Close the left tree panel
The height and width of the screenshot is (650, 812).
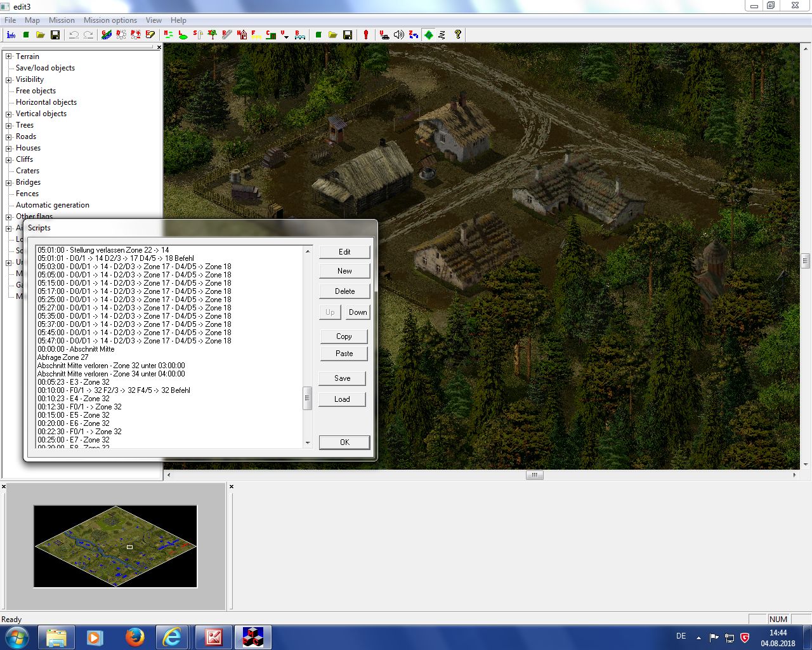(x=159, y=47)
